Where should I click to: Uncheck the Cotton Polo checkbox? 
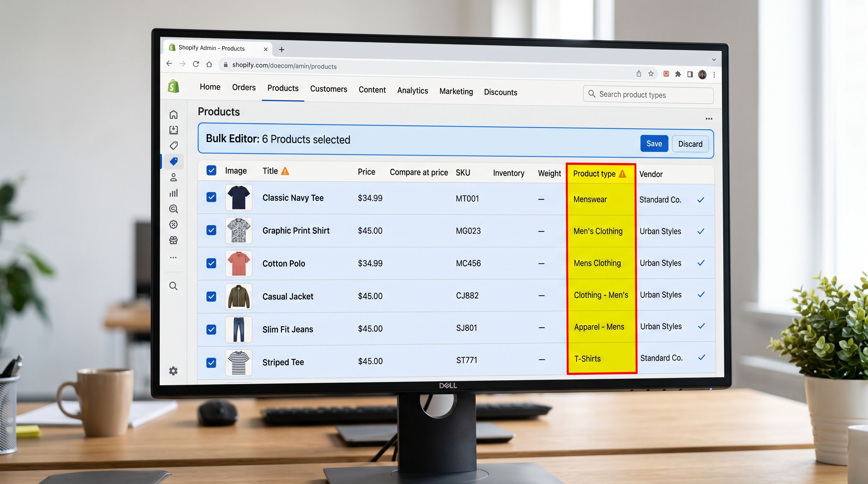click(x=211, y=263)
